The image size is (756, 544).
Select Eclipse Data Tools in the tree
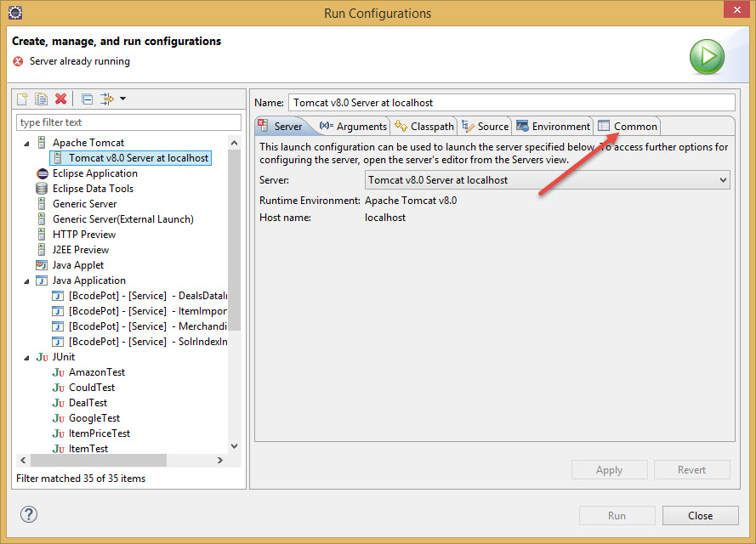93,189
